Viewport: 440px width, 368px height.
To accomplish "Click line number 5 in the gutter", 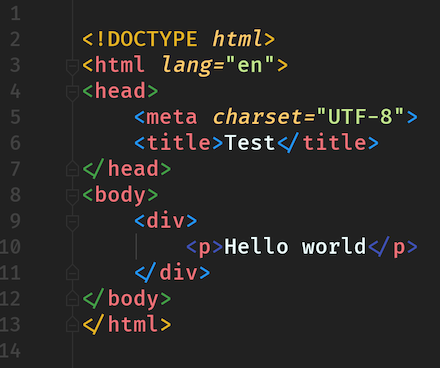I will pyautogui.click(x=15, y=117).
